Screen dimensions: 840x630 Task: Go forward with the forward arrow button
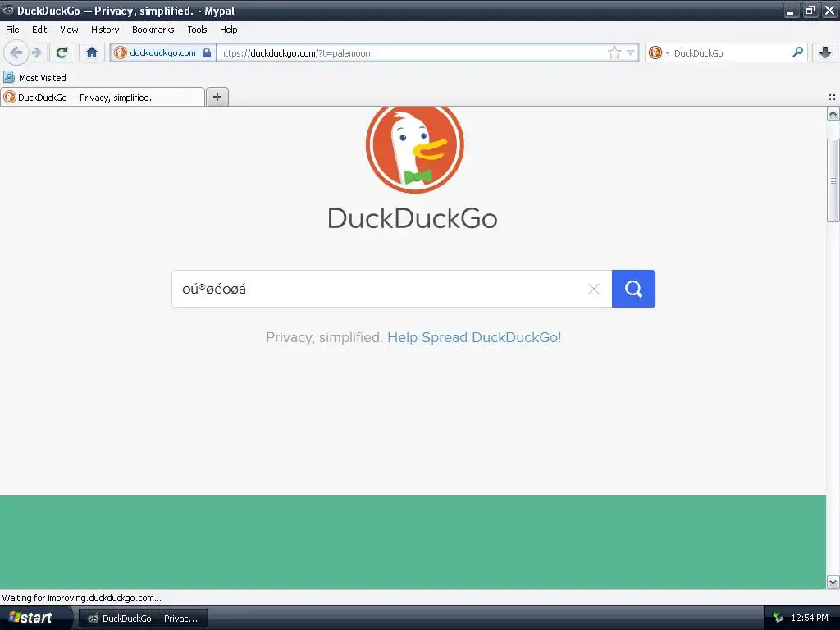pyautogui.click(x=37, y=52)
